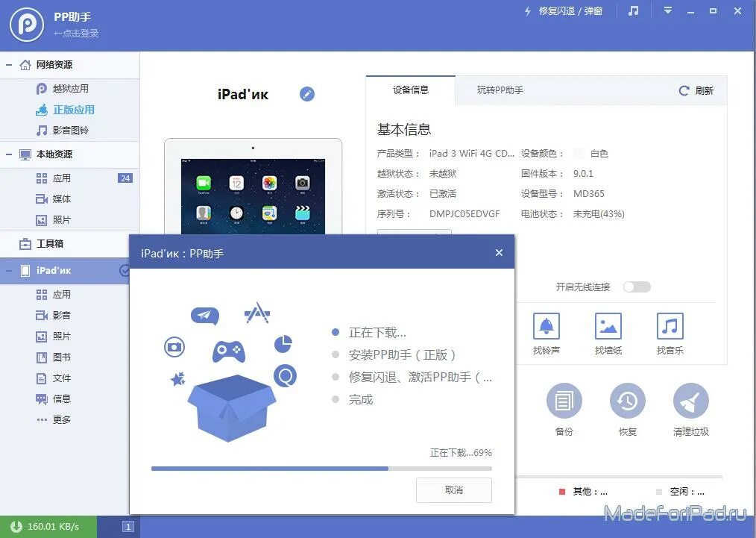Click the 正在下载... step in dialog
The width and height of the screenshot is (756, 538).
[377, 333]
